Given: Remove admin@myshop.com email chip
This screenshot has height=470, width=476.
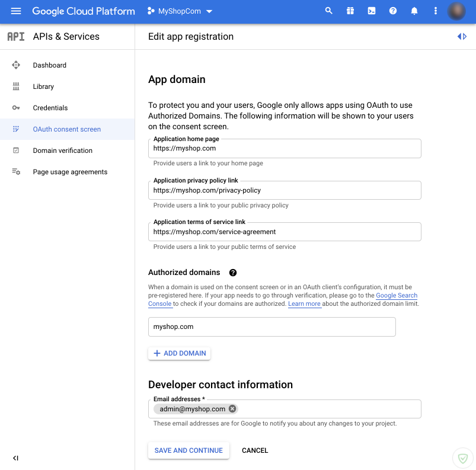Looking at the screenshot, I should click(232, 409).
